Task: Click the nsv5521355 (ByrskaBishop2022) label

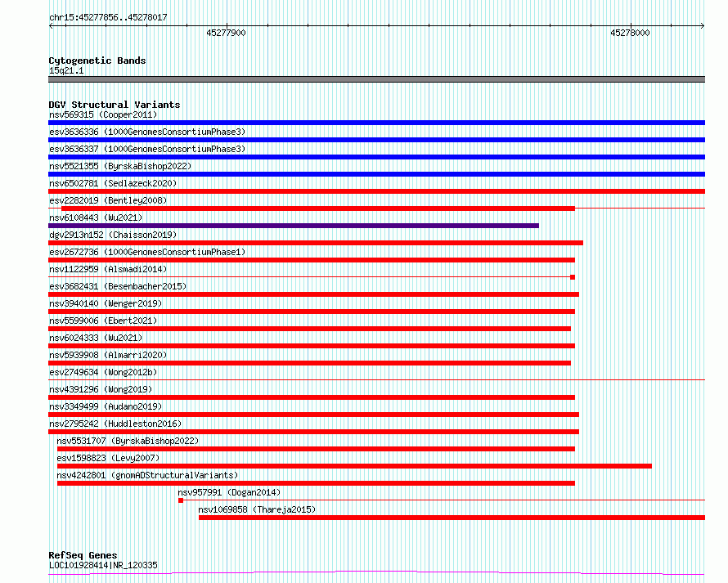Action: (x=120, y=166)
